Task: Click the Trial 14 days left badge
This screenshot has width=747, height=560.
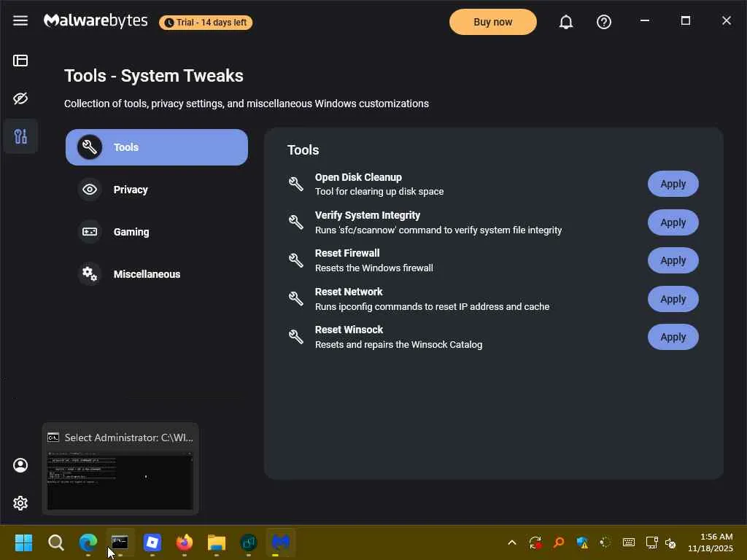Action: [x=206, y=23]
